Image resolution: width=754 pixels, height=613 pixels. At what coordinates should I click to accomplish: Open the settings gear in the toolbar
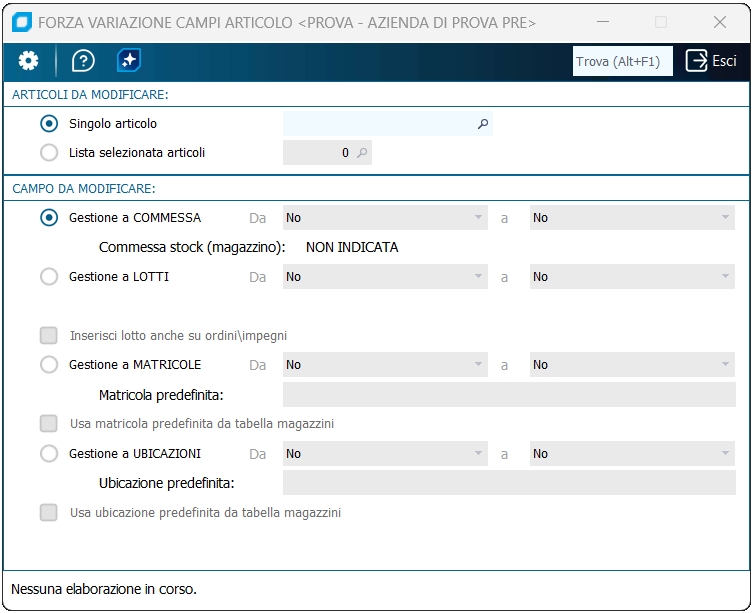pyautogui.click(x=28, y=61)
